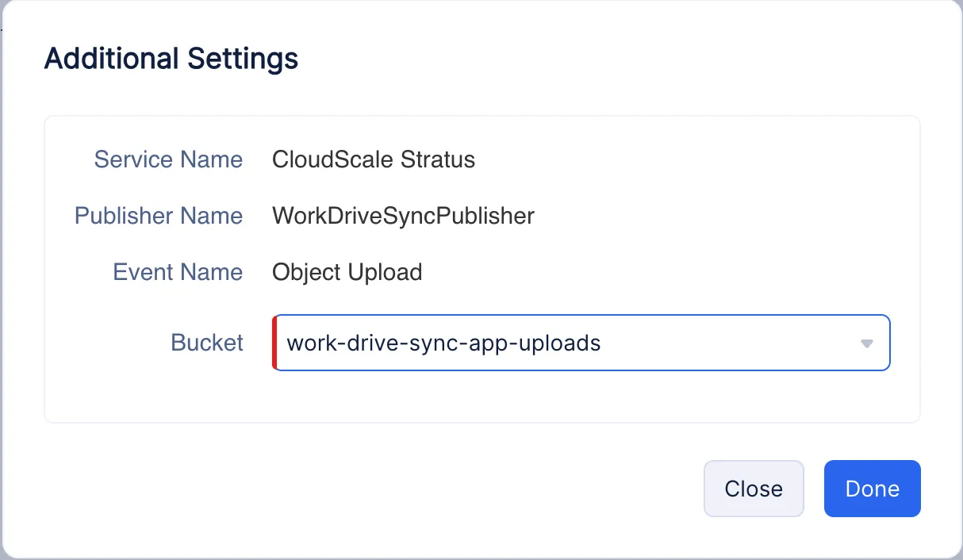This screenshot has width=963, height=560.
Task: Click the red required indicator on the bucket field
Action: [274, 343]
